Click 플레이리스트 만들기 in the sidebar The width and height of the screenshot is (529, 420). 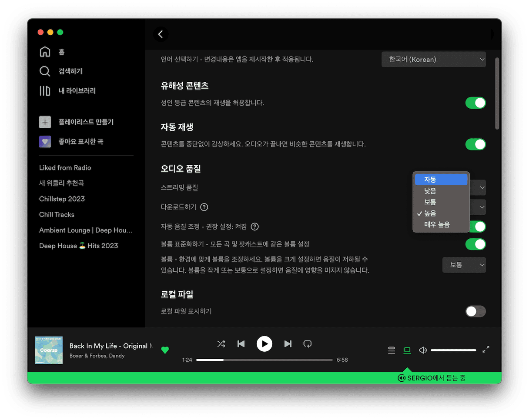pyautogui.click(x=86, y=122)
